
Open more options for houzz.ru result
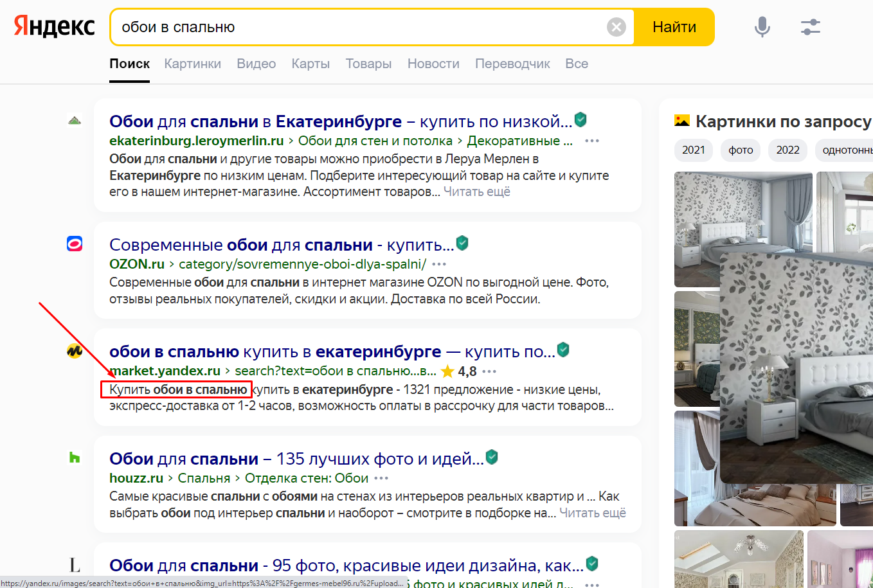point(381,478)
